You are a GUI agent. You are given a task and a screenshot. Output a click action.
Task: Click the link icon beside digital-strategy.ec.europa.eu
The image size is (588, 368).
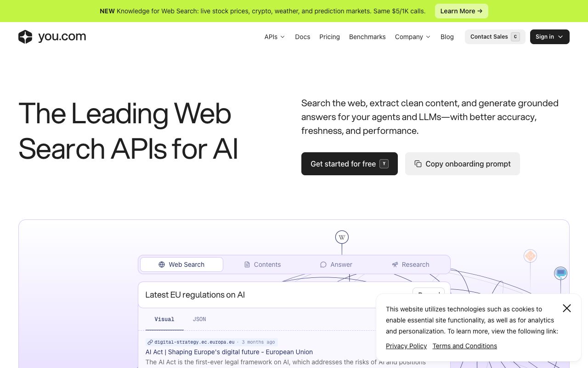pos(150,342)
